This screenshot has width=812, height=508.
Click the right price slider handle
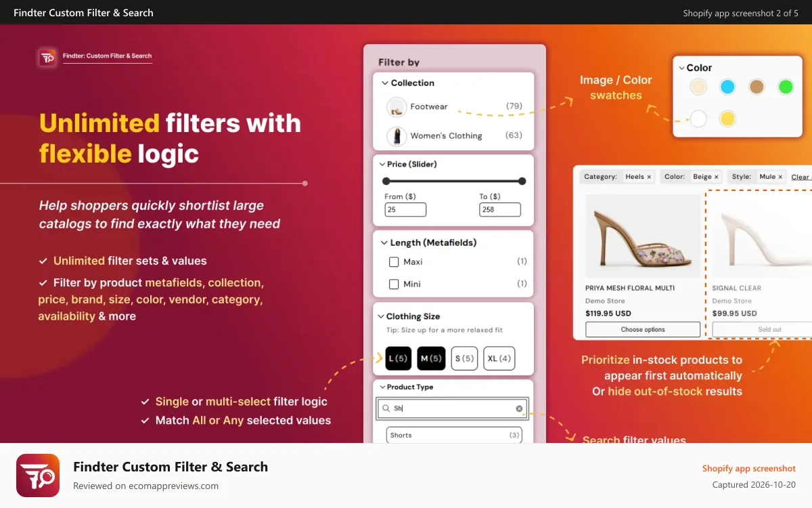click(522, 181)
